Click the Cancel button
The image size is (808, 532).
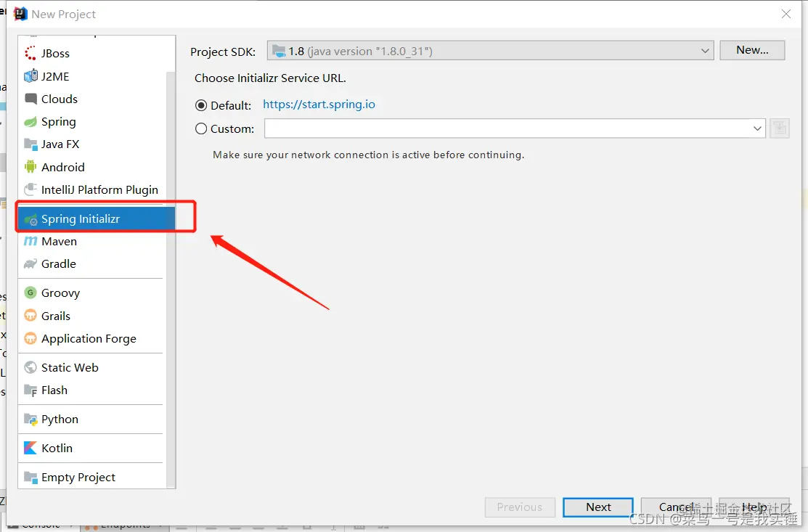pyautogui.click(x=676, y=507)
